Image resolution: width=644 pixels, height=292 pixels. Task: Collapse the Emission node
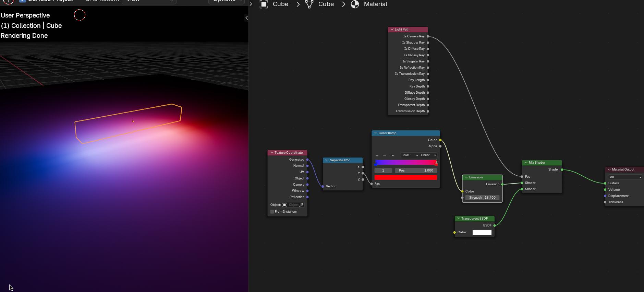coord(466,177)
